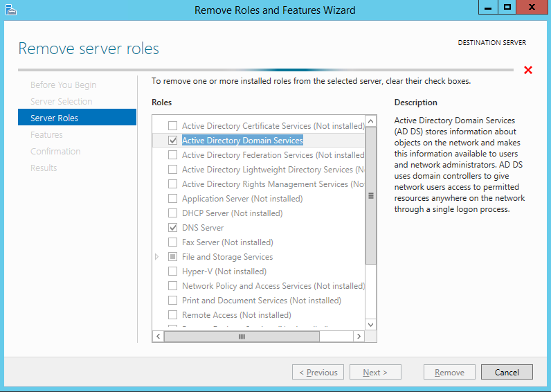Click the Remove button
This screenshot has height=392, width=551.
[449, 372]
